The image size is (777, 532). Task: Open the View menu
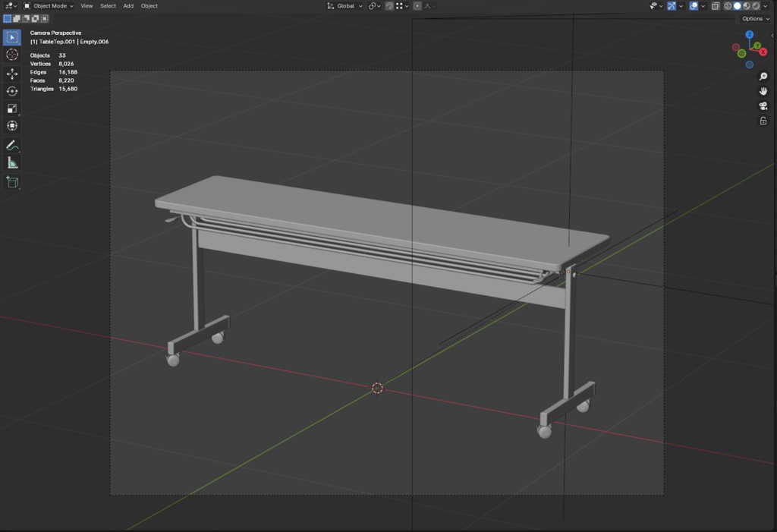coord(87,6)
